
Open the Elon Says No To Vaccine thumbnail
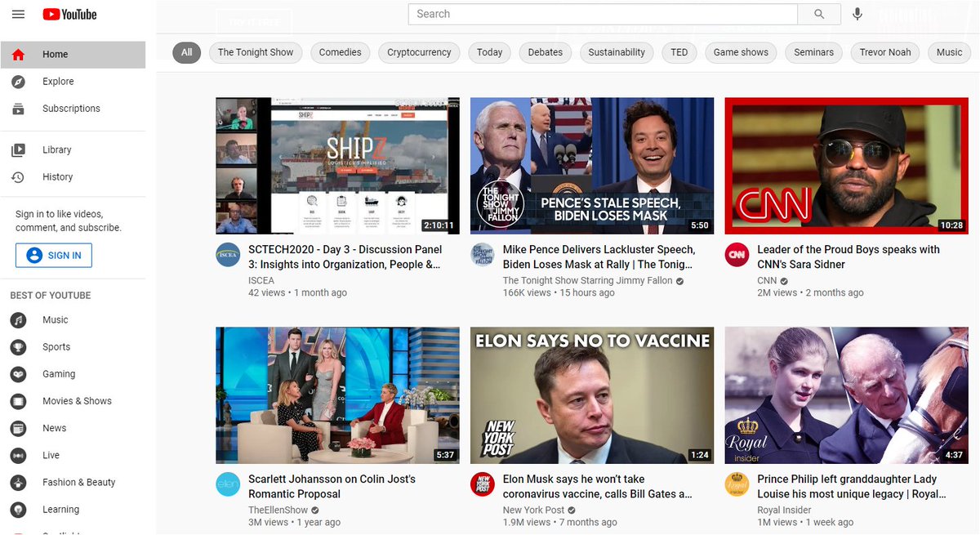point(592,395)
